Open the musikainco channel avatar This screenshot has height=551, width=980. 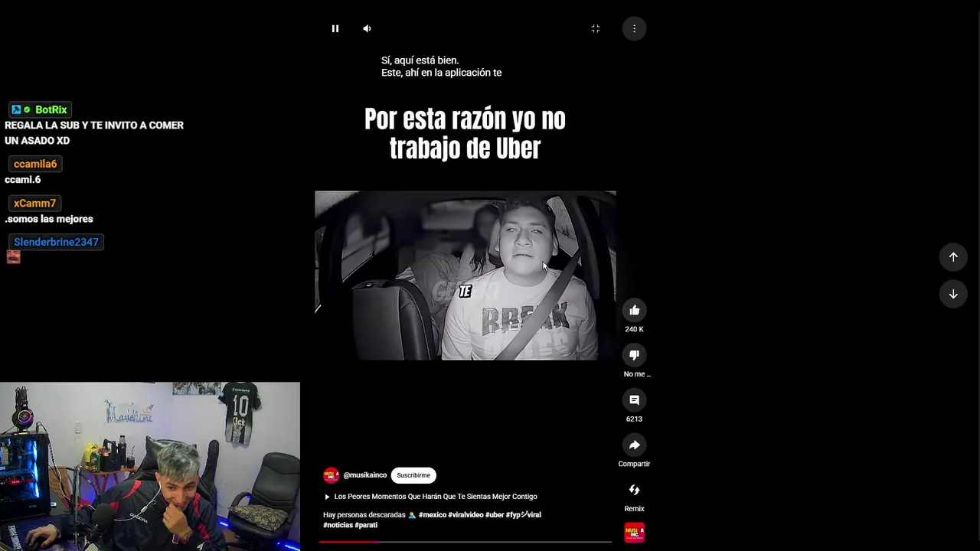tap(331, 475)
